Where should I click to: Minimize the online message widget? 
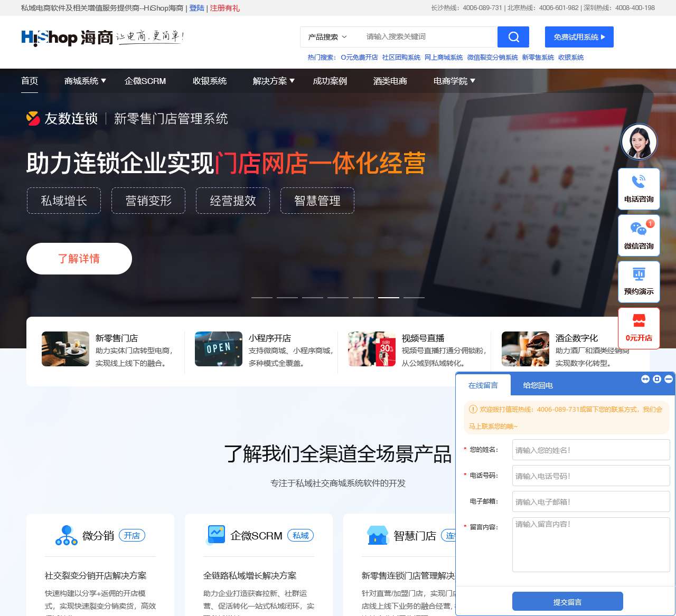coord(669,379)
